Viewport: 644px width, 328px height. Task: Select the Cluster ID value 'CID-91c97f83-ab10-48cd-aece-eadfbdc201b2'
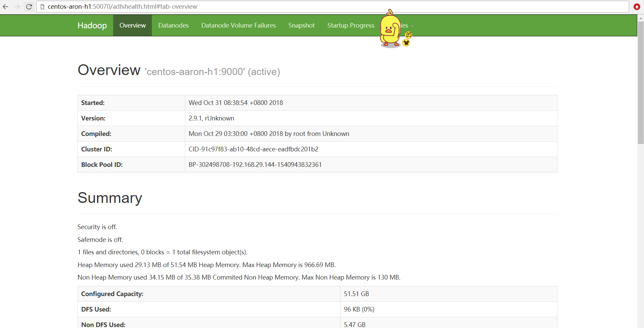click(x=253, y=149)
